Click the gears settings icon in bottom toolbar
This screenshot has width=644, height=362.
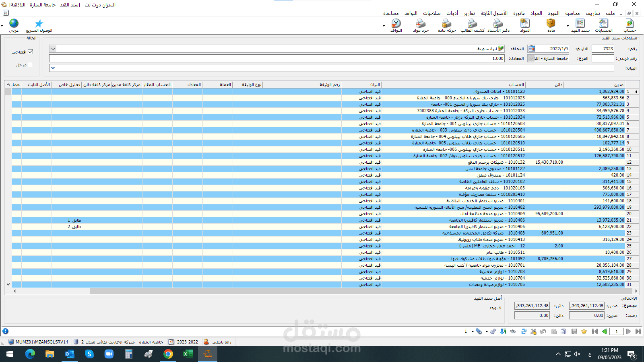pos(493,331)
